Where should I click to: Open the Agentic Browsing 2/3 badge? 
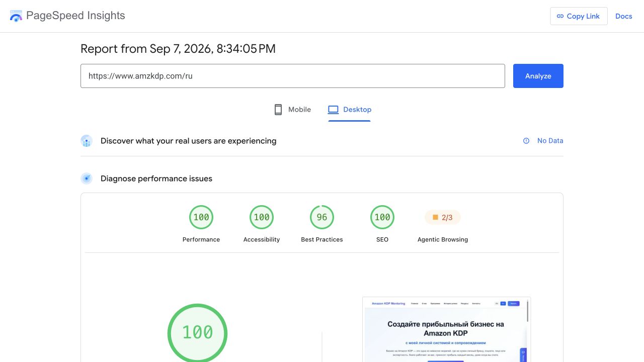point(443,218)
